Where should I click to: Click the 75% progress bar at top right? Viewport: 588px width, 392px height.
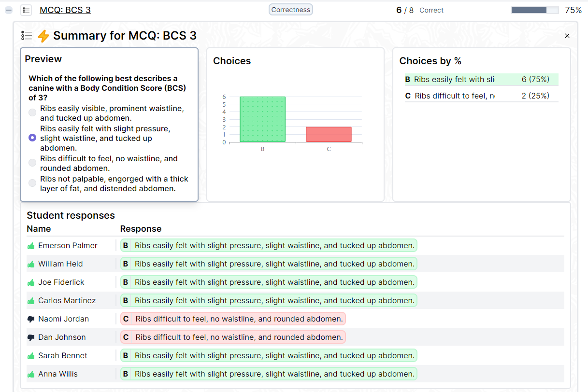tap(534, 10)
